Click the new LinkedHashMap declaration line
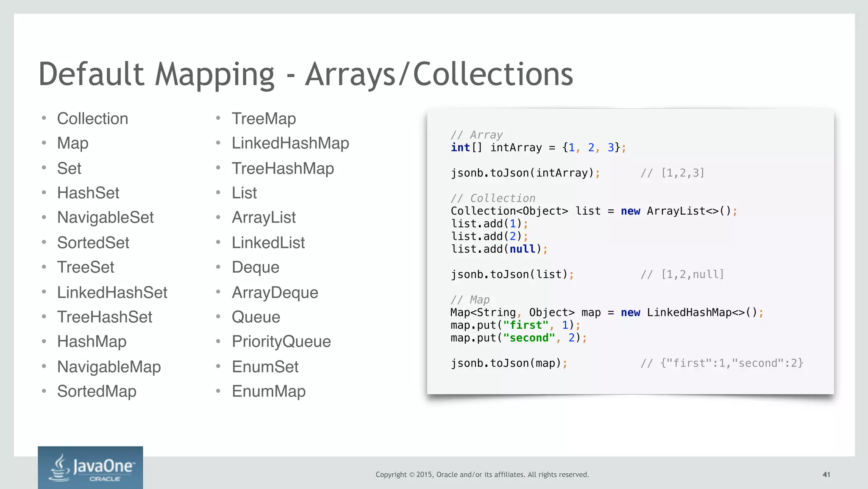The image size is (868, 489). tap(606, 313)
